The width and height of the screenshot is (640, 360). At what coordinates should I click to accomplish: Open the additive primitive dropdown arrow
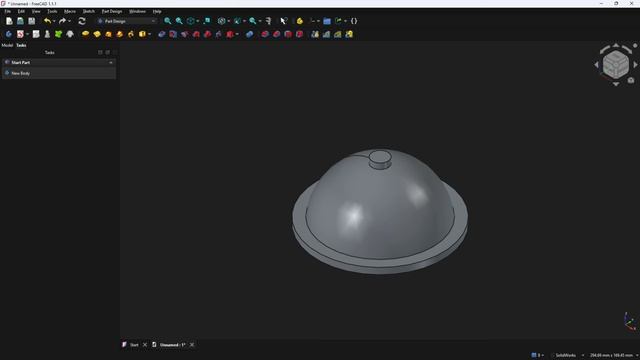[149, 34]
